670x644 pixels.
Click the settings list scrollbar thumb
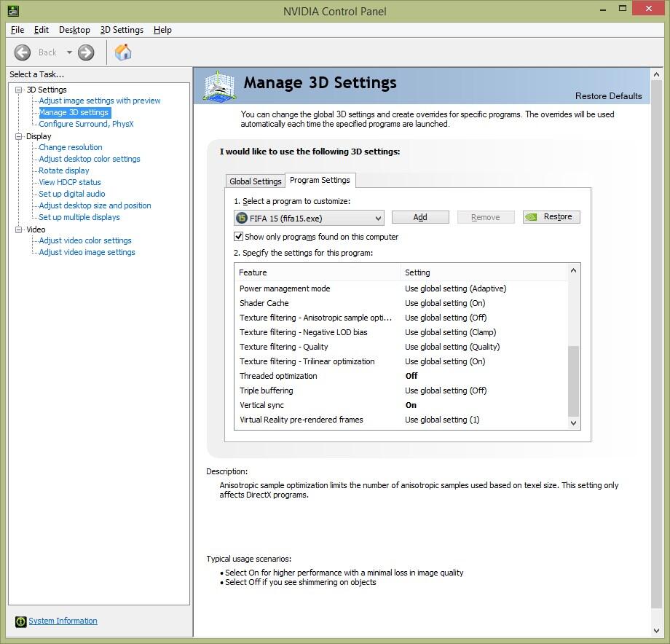(x=573, y=380)
